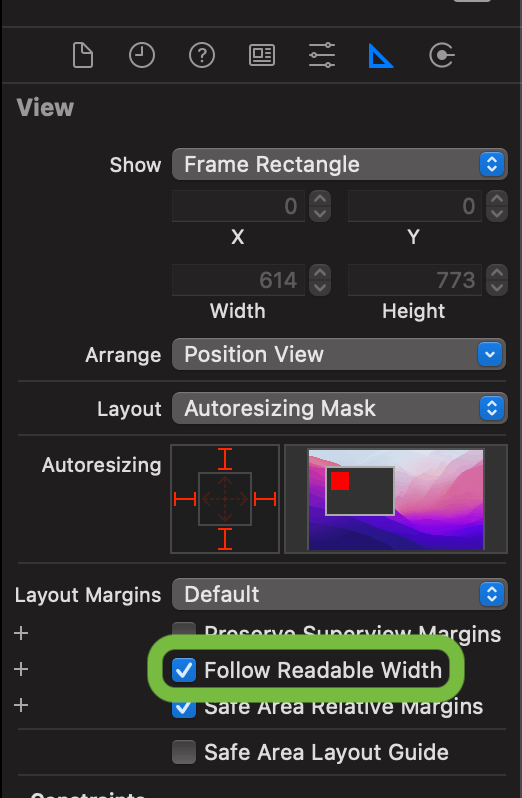The height and width of the screenshot is (798, 522).
Task: Uncheck Safe Area Relative Margins
Action: click(184, 707)
